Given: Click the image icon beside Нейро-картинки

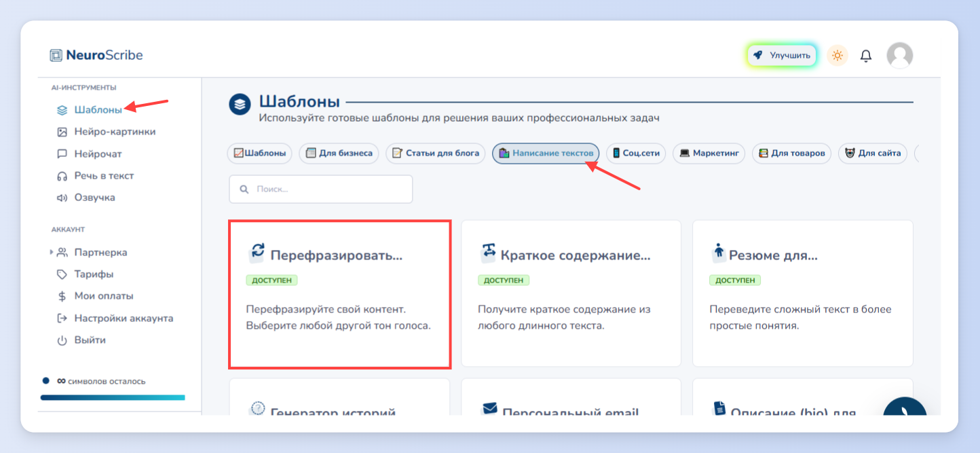Looking at the screenshot, I should click(62, 132).
